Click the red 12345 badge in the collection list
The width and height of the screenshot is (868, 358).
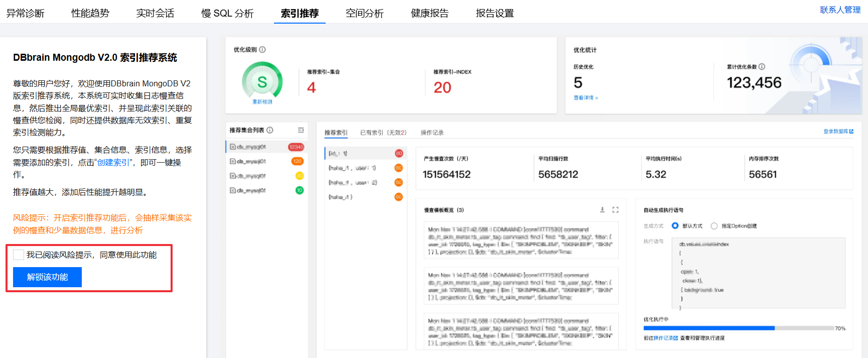pyautogui.click(x=296, y=147)
